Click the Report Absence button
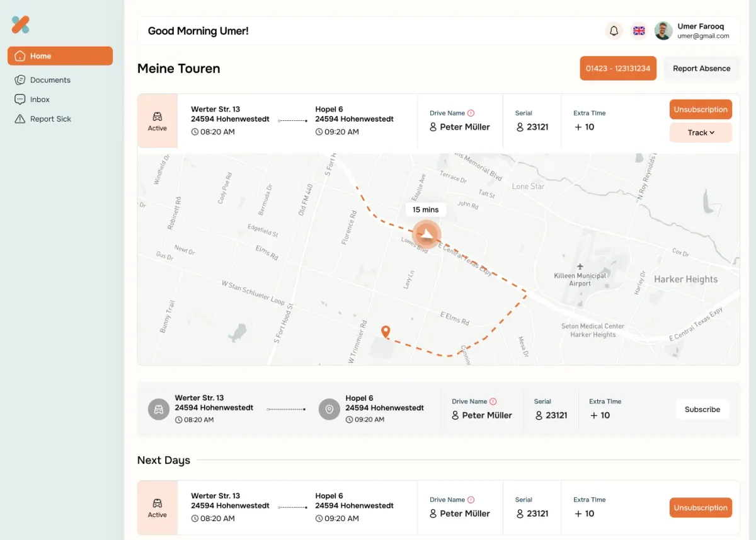756x540 pixels. pyautogui.click(x=701, y=69)
